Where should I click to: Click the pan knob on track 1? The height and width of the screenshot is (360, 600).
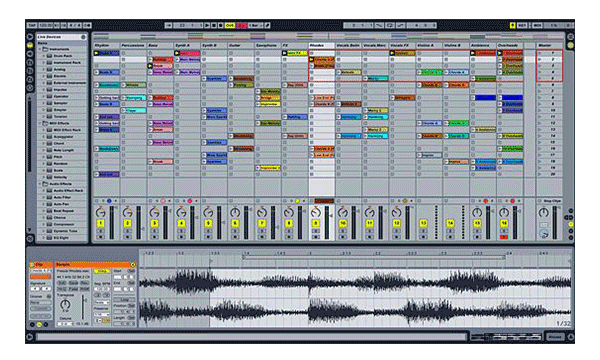click(x=100, y=212)
